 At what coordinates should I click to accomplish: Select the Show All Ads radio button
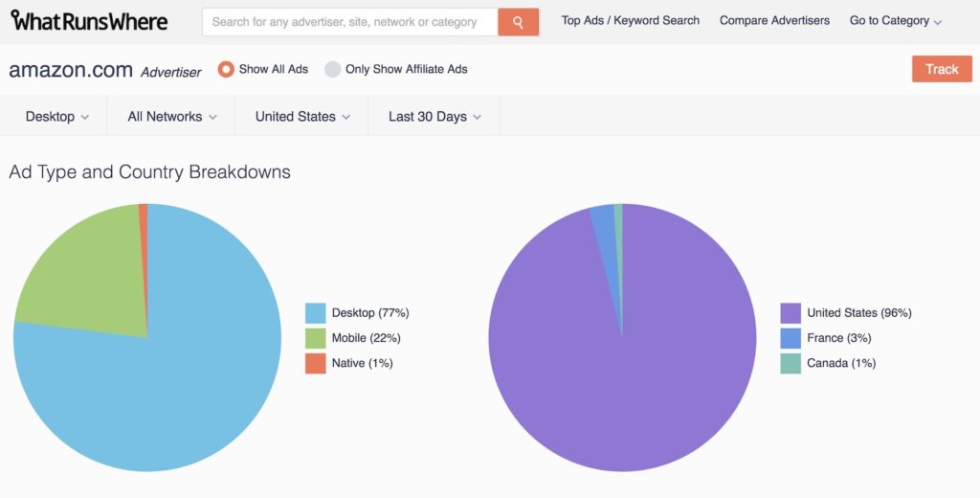(226, 69)
